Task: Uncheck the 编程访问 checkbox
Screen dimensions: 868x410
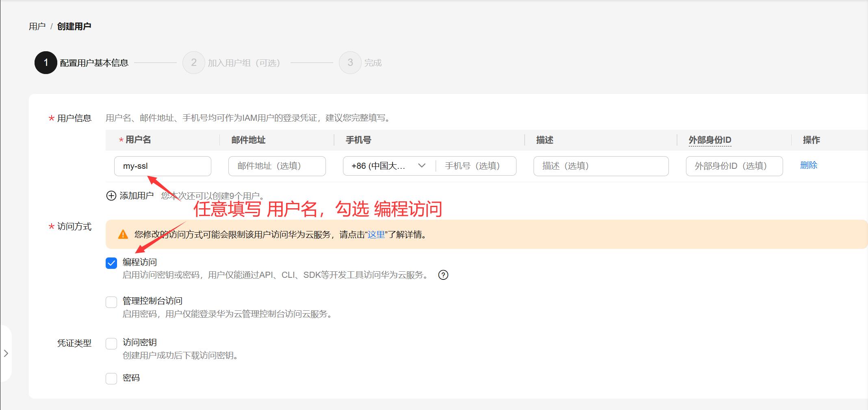Action: point(111,263)
